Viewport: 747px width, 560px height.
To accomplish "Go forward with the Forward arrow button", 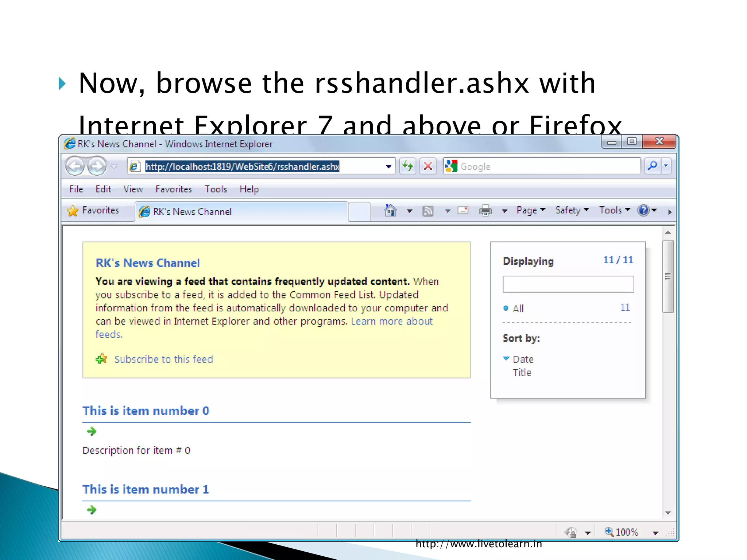I will pos(97,166).
